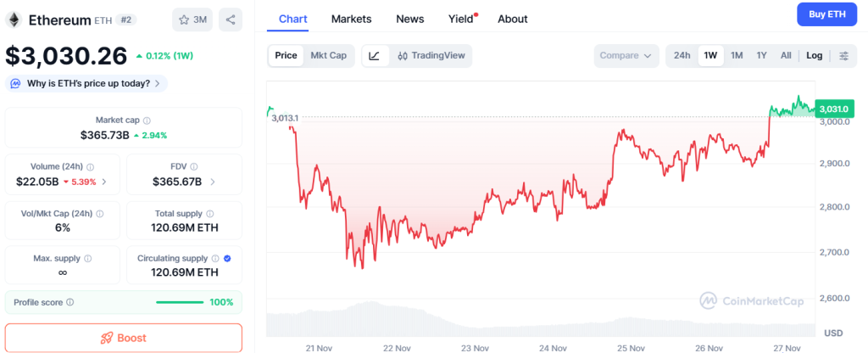Click the share icon next to Ethereum
This screenshot has height=353, width=868.
click(231, 20)
